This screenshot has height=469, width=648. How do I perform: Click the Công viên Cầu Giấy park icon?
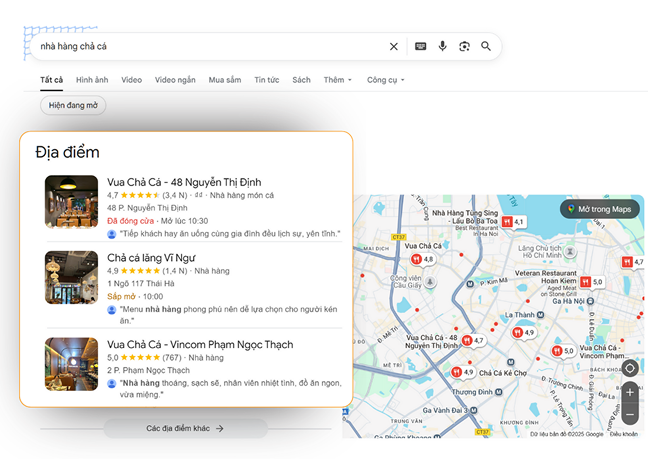(x=430, y=281)
